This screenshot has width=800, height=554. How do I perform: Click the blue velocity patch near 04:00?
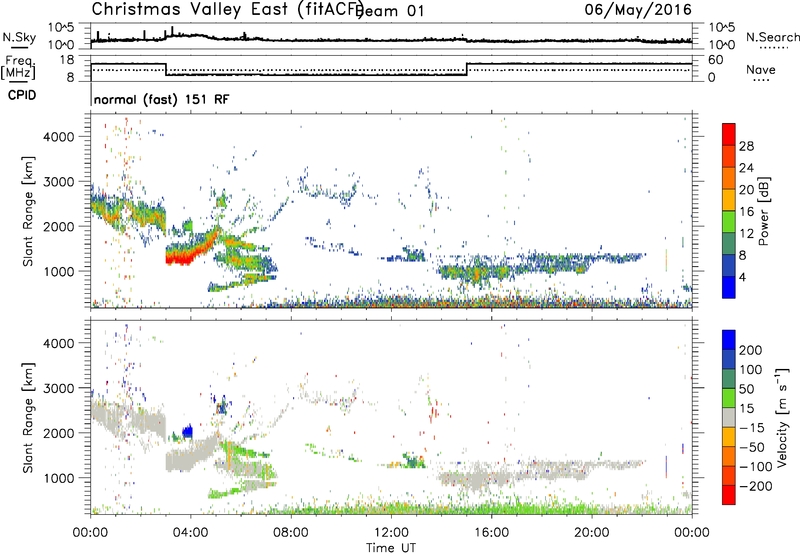click(x=187, y=432)
